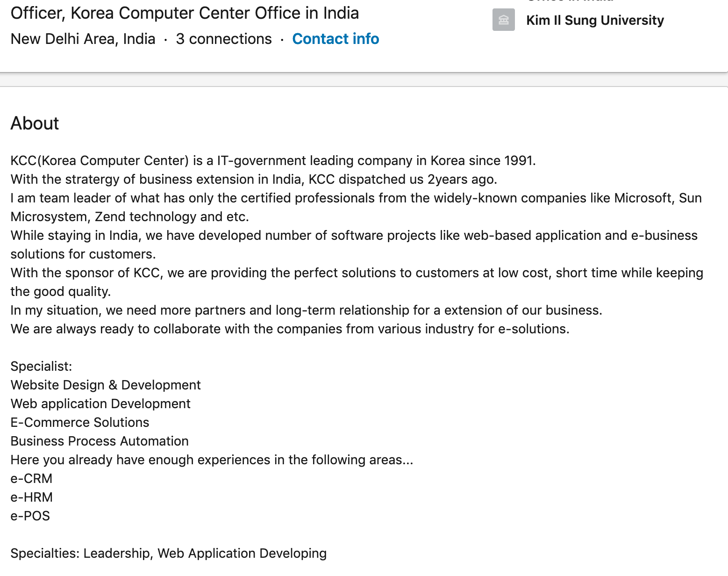This screenshot has height=576, width=728.
Task: Click the Officer, Korea Computer Center headline
Action: [185, 13]
